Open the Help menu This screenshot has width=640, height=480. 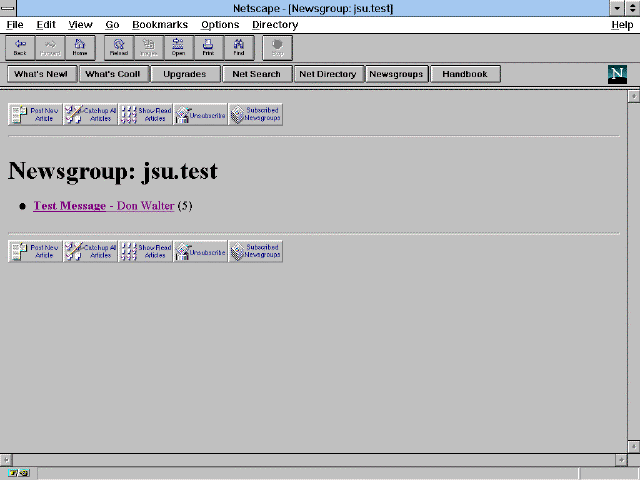[622, 25]
